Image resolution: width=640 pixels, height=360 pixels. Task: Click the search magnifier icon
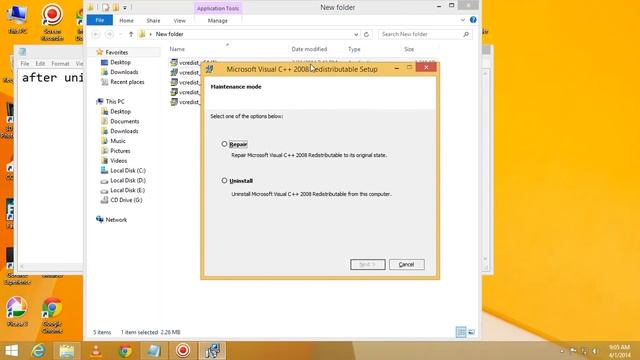(466, 34)
